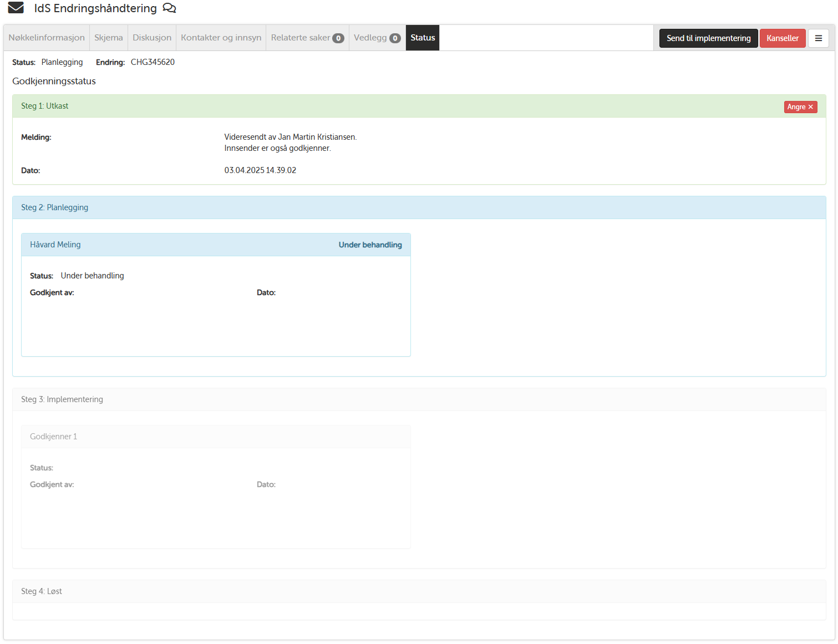This screenshot has width=838, height=644.
Task: Open the discussion chat bubbles icon
Action: 169,8
